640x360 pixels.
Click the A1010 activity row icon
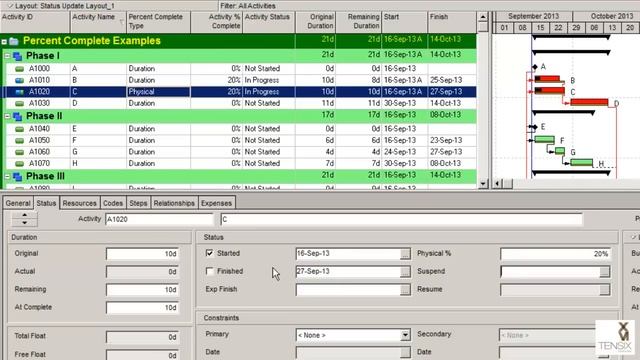19,80
